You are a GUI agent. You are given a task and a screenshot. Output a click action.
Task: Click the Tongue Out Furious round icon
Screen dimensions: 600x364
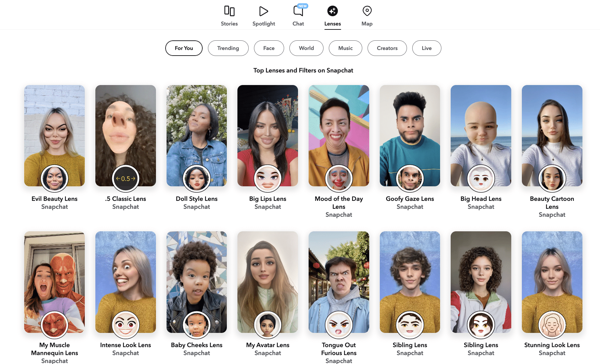[339, 325]
